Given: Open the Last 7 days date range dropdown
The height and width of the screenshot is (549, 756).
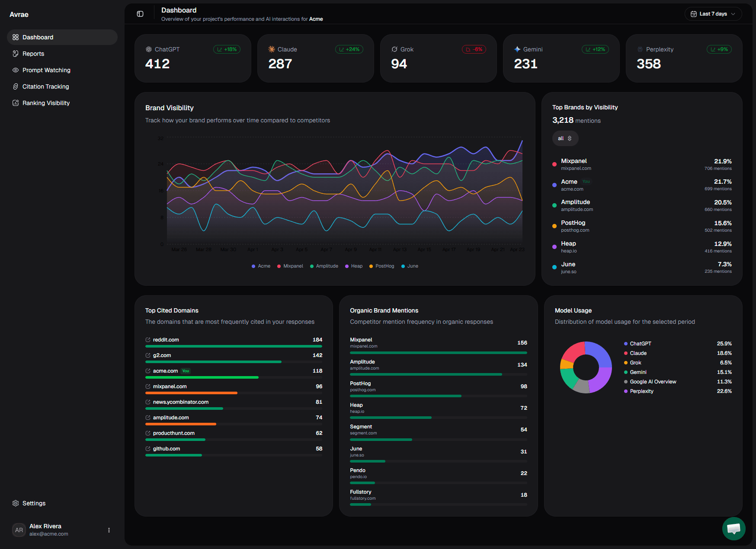Looking at the screenshot, I should point(713,14).
